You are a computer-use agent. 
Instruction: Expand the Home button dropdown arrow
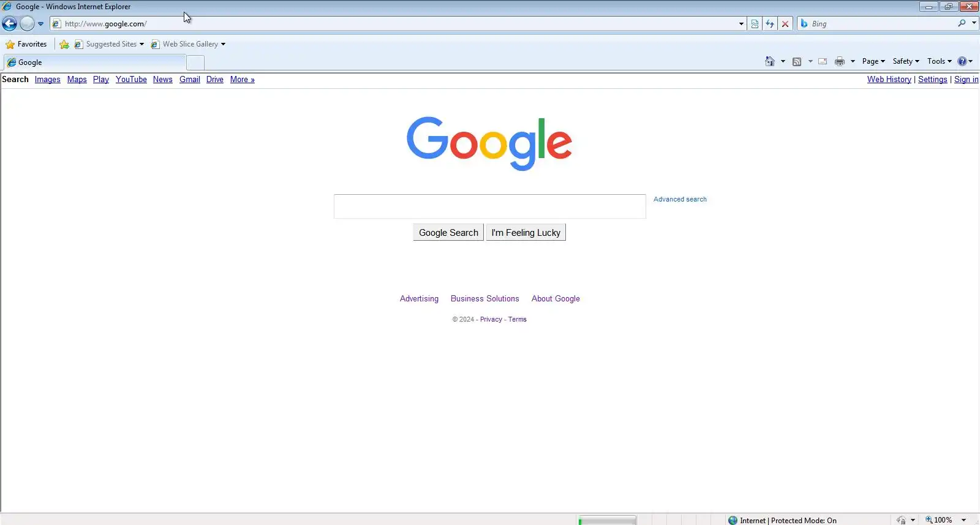point(783,61)
